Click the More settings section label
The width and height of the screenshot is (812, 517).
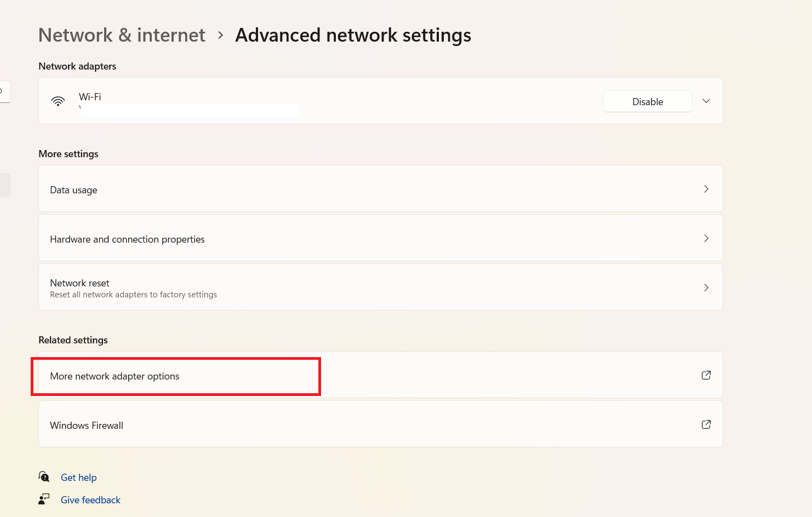pyautogui.click(x=68, y=154)
